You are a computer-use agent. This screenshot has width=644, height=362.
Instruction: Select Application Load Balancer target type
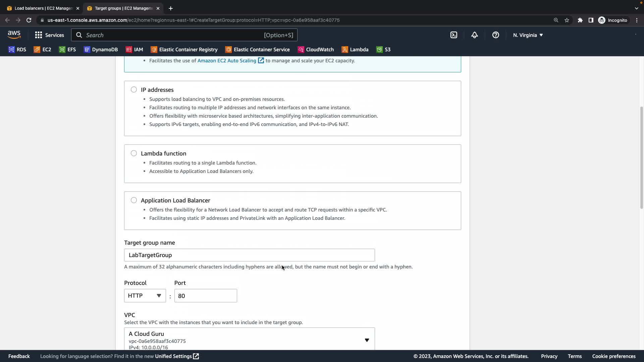134,200
